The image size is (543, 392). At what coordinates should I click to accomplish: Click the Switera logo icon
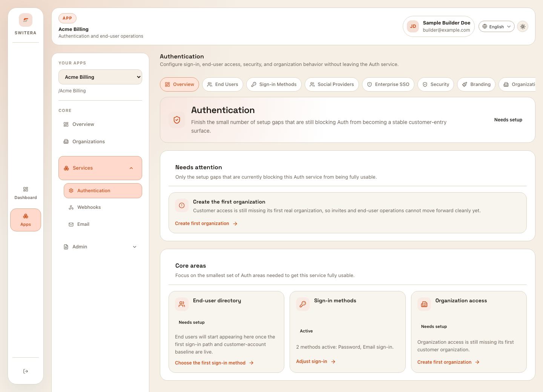point(26,20)
